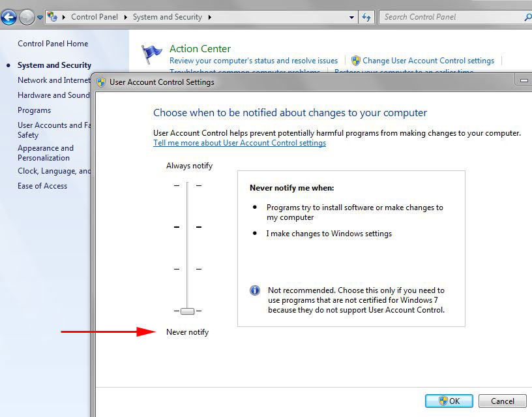Click 'Programs try to install software' bullet text
The width and height of the screenshot is (532, 417).
click(355, 212)
